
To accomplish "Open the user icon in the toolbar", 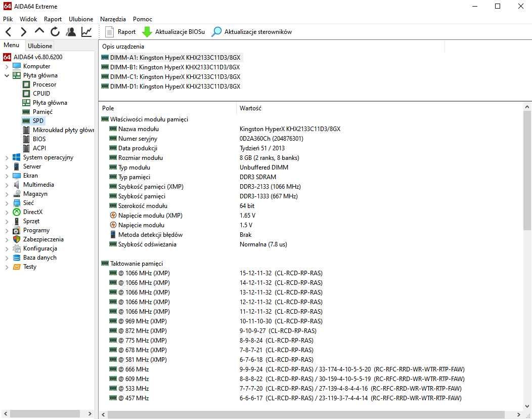I will (x=71, y=32).
